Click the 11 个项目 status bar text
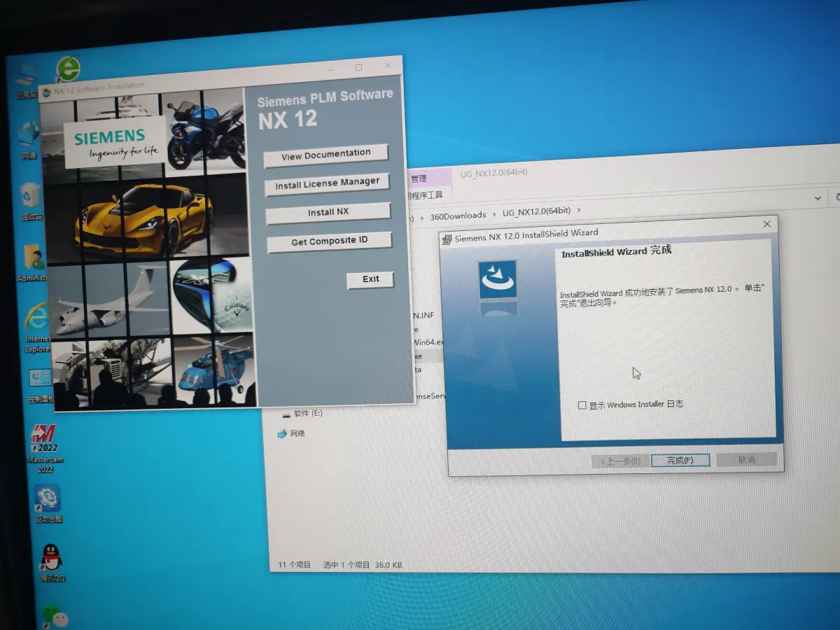The height and width of the screenshot is (630, 840). coord(294,565)
